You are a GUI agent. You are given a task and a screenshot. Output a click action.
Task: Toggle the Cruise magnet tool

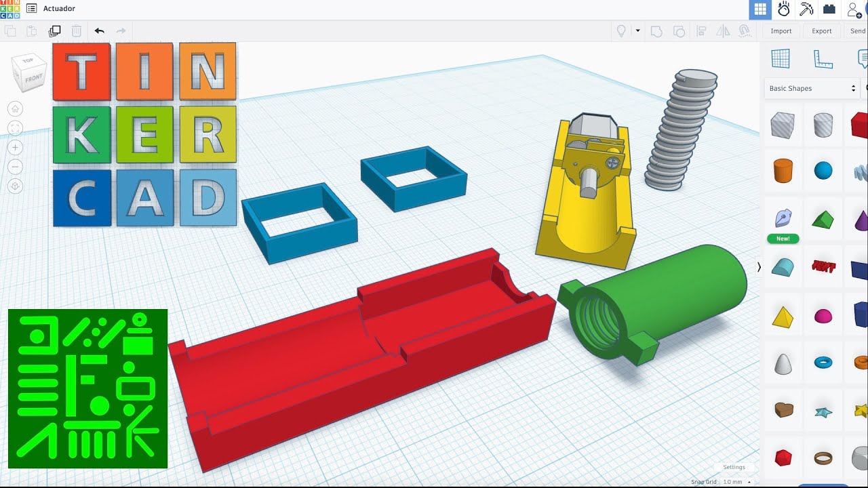tap(745, 30)
